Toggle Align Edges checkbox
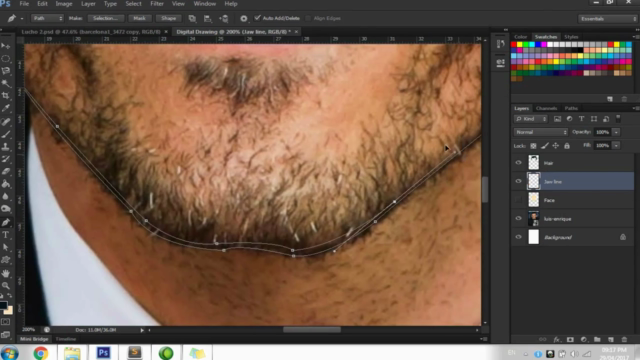Screen dimensions: 640x360 click(308, 18)
